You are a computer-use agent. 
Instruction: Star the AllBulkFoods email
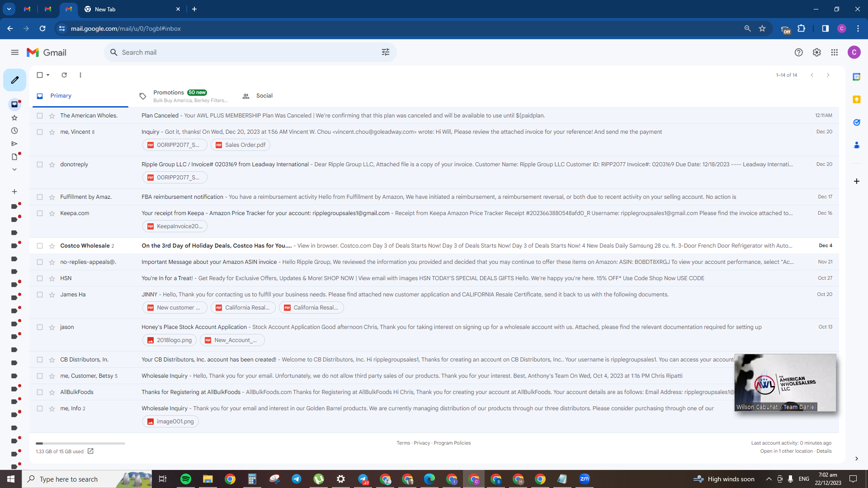point(52,392)
